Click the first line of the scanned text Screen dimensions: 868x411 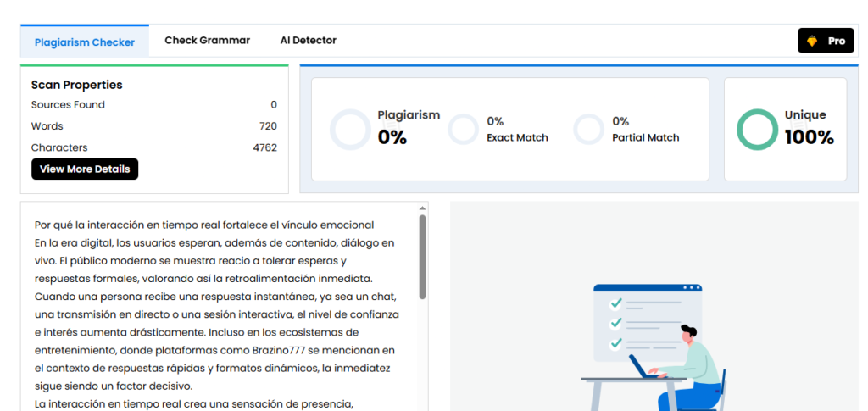pos(203,225)
